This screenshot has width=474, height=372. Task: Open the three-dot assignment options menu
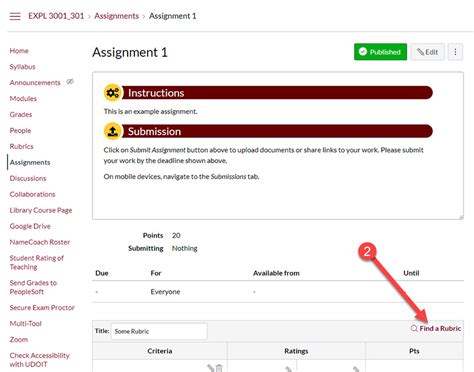pos(455,52)
